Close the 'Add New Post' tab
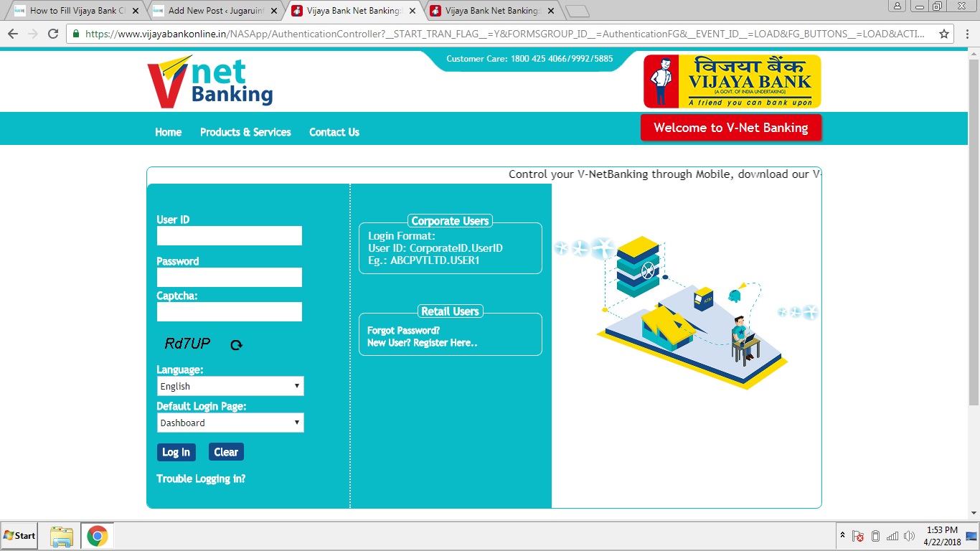The height and width of the screenshot is (551, 980). coord(273,11)
